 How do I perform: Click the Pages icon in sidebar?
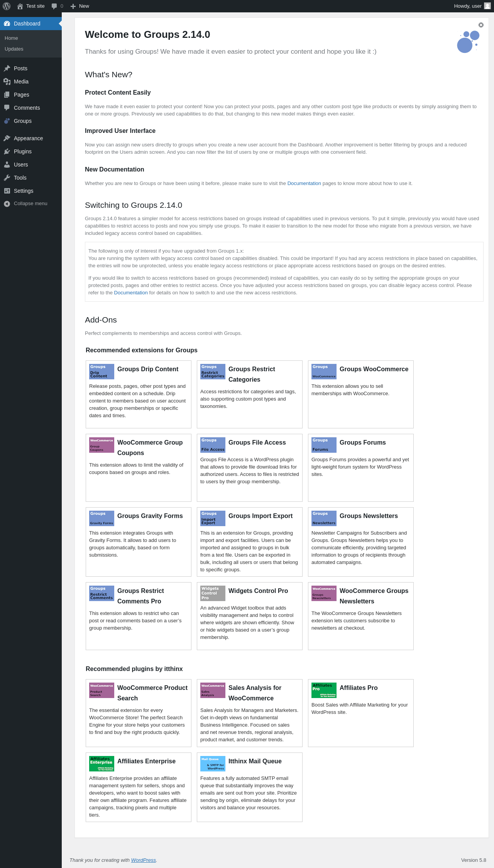(7, 95)
